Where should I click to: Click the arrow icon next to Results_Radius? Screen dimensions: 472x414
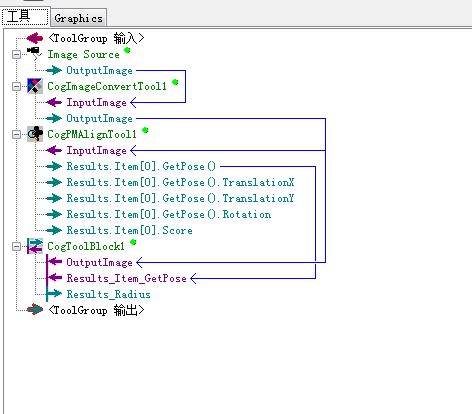point(54,294)
